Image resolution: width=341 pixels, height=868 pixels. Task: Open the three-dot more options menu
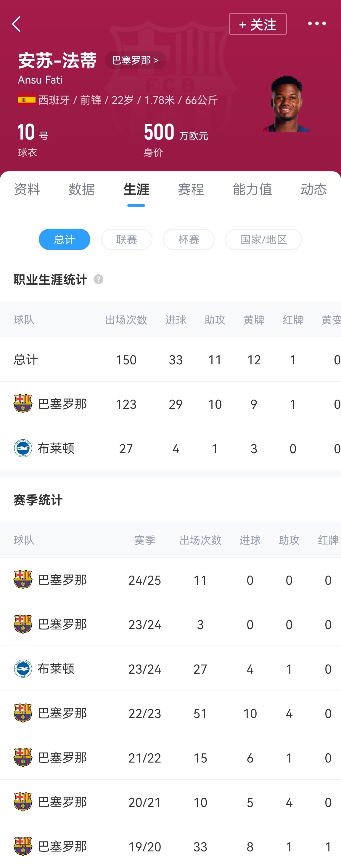click(317, 24)
